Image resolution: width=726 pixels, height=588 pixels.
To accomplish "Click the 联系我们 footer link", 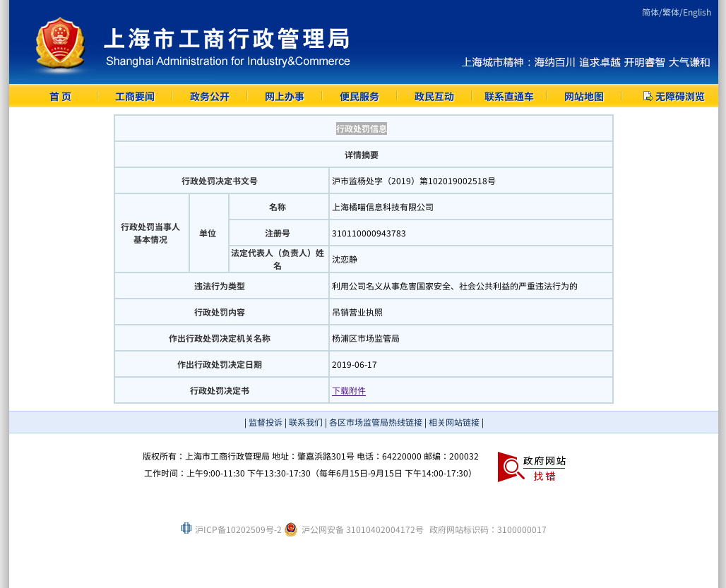I will (x=306, y=422).
